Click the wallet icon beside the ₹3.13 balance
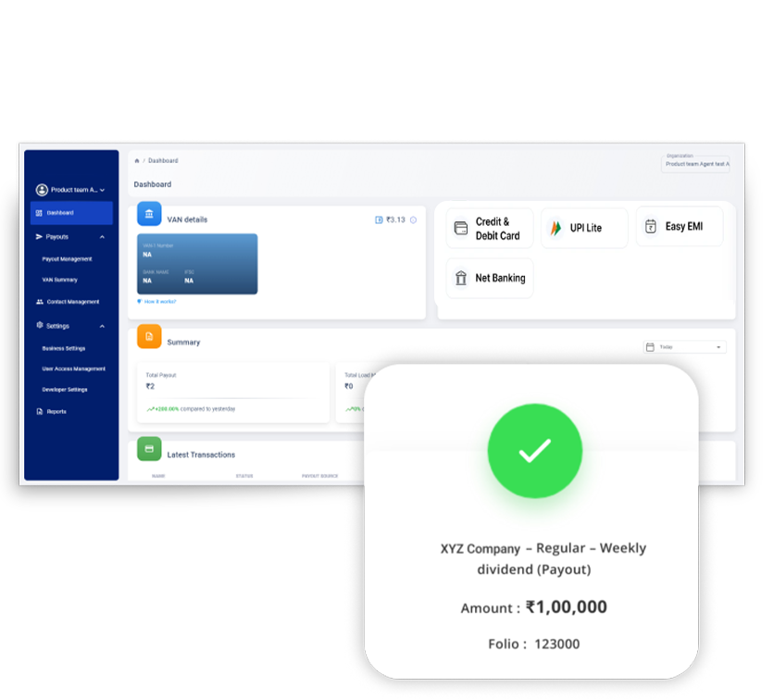774x700 pixels. pyautogui.click(x=379, y=219)
